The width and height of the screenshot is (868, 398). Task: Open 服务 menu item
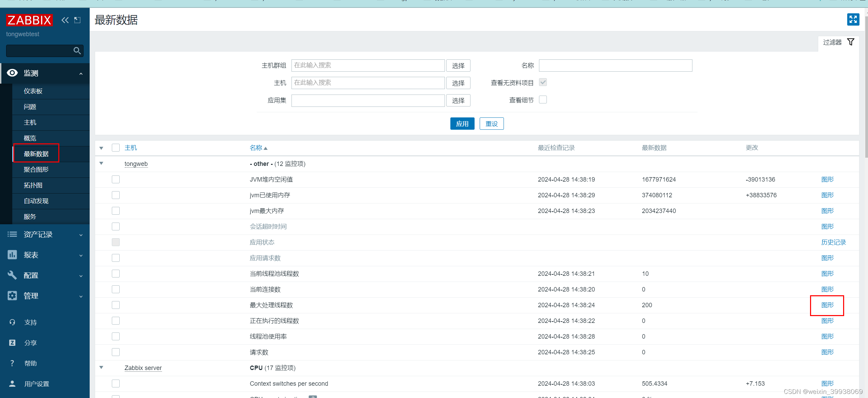(x=51, y=217)
